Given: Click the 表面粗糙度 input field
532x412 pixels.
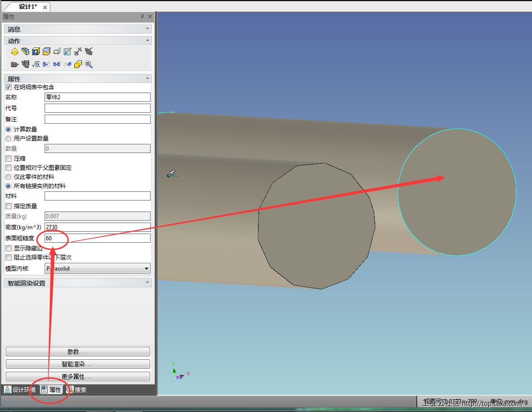Looking at the screenshot, I should coord(97,238).
